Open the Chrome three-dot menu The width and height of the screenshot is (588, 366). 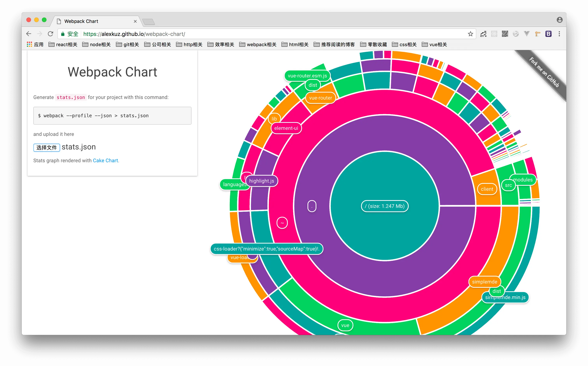click(559, 34)
